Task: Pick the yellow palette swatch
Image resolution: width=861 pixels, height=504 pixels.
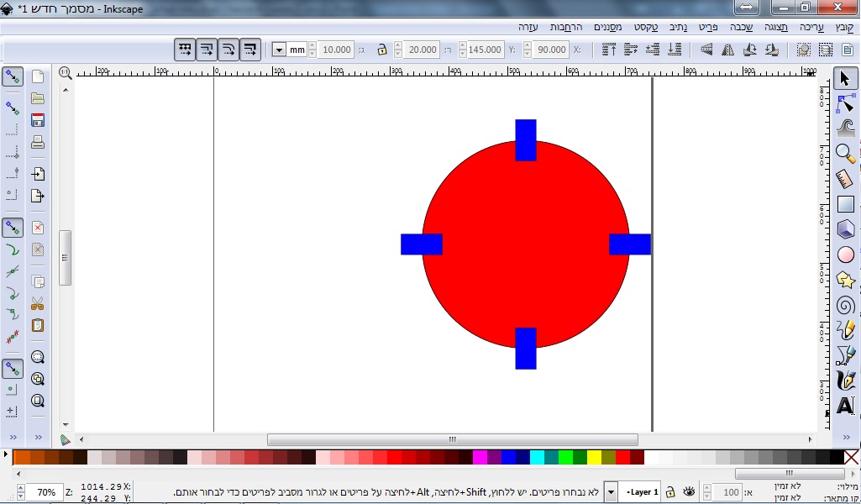Action: [594, 457]
